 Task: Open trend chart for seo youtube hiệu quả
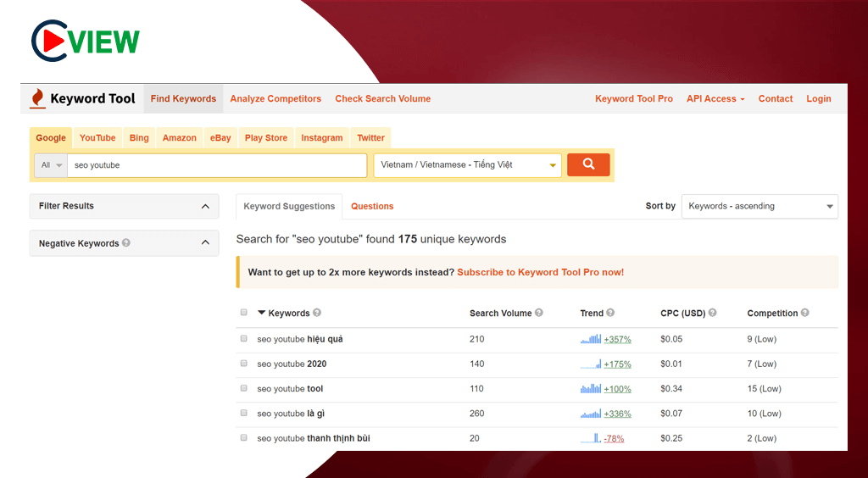tap(591, 339)
